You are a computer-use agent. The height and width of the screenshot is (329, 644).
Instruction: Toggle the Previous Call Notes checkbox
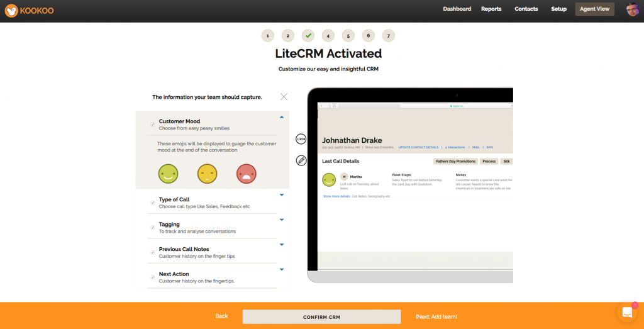(x=152, y=252)
